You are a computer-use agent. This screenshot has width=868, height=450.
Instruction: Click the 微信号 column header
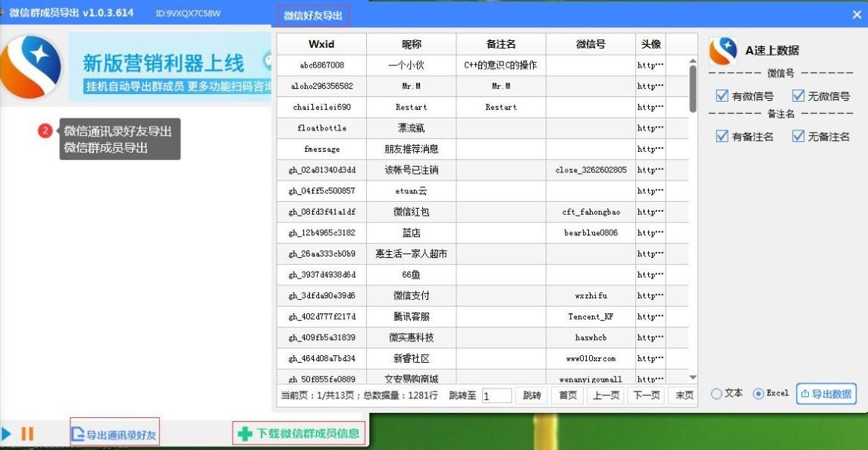pyautogui.click(x=591, y=44)
